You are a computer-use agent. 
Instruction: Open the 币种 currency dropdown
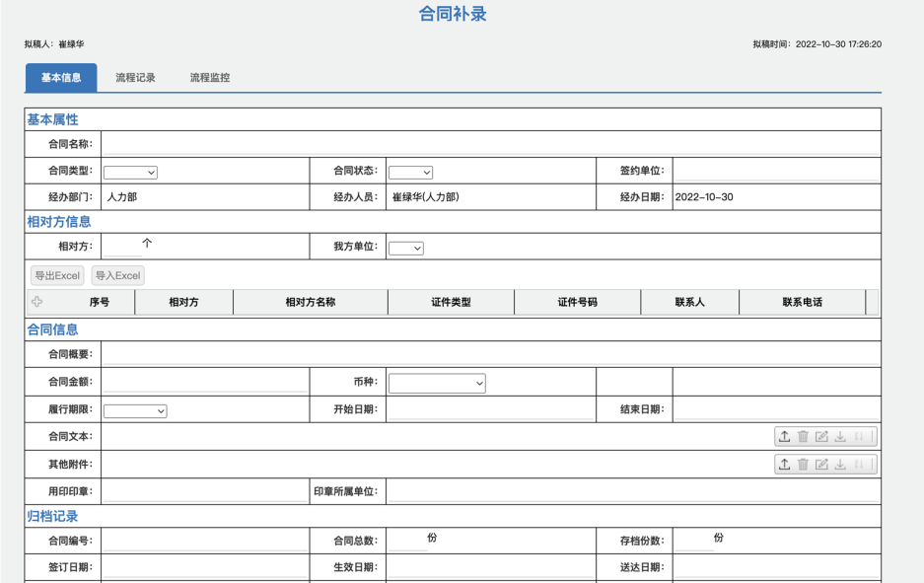(x=437, y=383)
